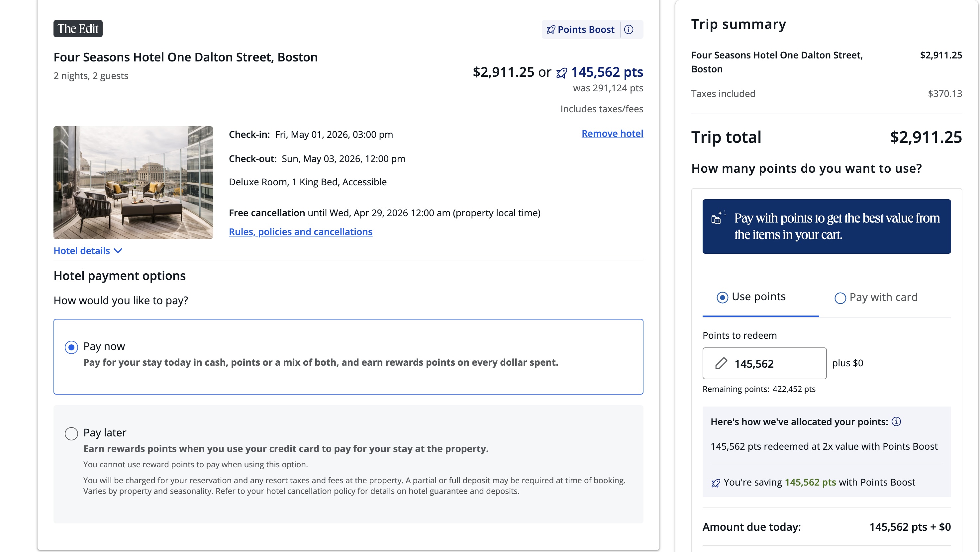Image resolution: width=980 pixels, height=552 pixels.
Task: Select the Pay now radio button
Action: (x=71, y=347)
